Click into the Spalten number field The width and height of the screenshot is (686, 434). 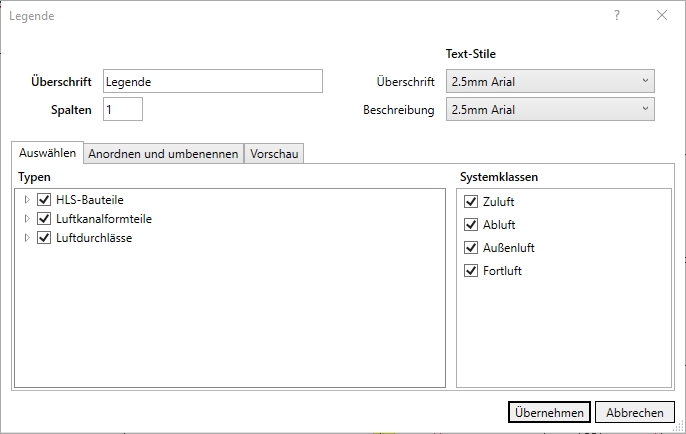(123, 109)
